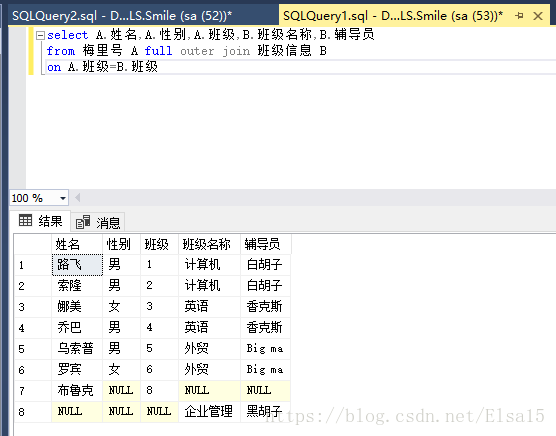Click 女 in the 罗宾 row

[x=122, y=370]
